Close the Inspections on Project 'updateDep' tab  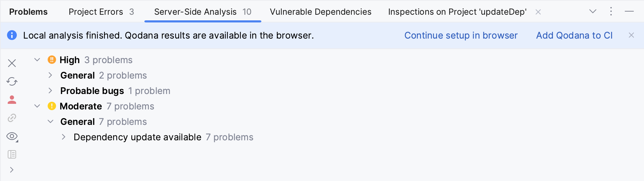(x=538, y=12)
